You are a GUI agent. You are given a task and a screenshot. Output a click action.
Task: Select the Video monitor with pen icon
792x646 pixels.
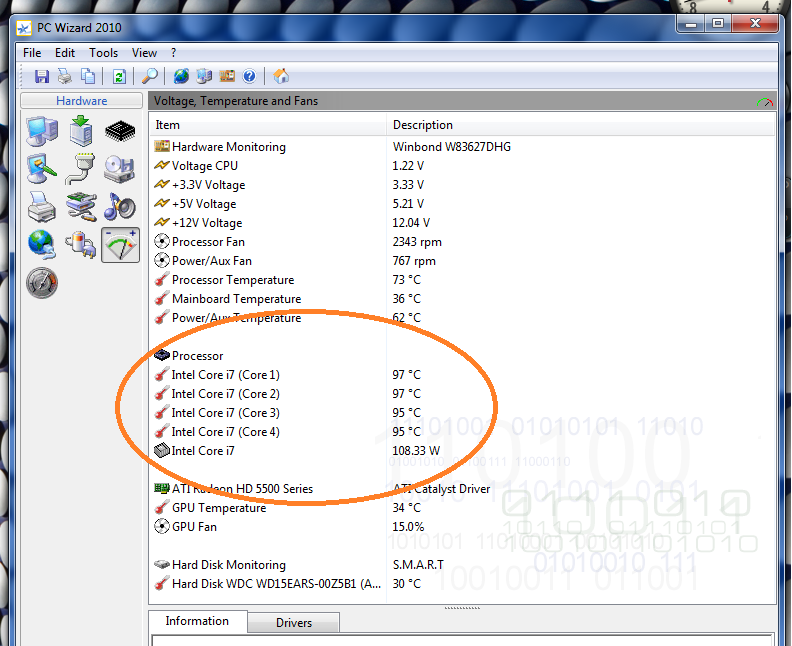click(x=42, y=169)
